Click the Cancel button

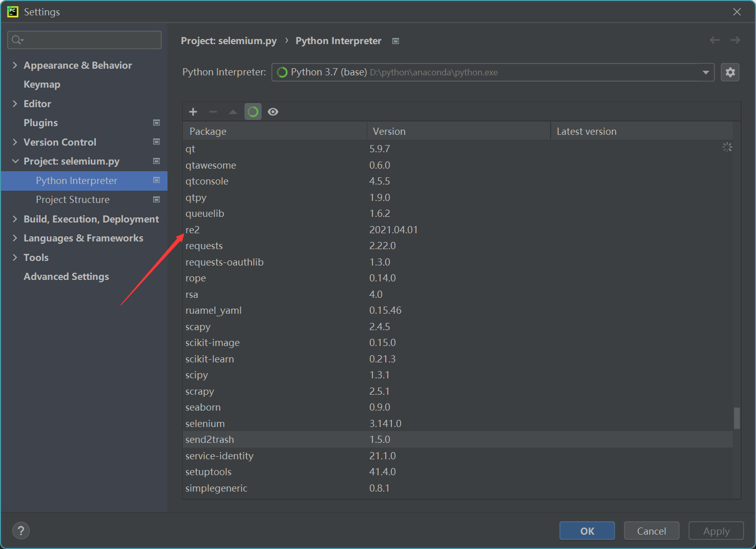coord(652,531)
